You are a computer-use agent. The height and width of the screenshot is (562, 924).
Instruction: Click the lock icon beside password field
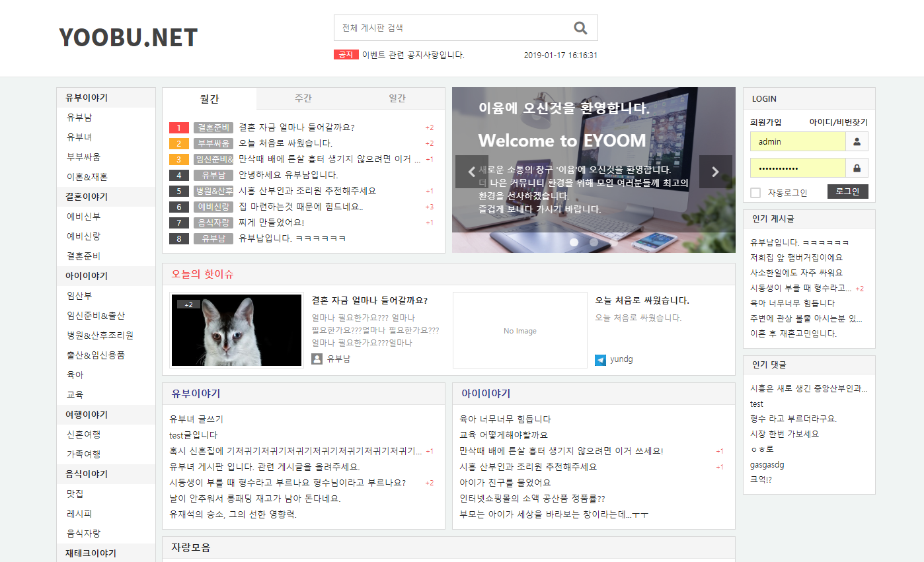(x=857, y=168)
